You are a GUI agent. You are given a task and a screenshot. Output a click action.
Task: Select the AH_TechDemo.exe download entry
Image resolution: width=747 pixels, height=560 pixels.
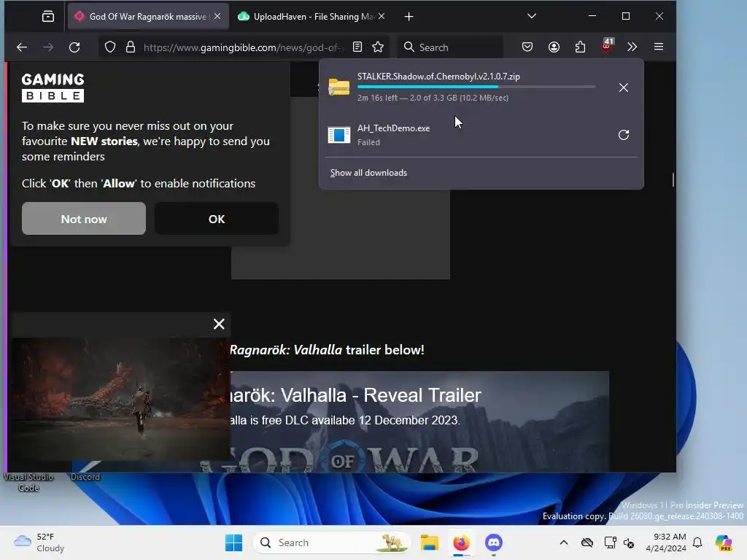(481, 135)
